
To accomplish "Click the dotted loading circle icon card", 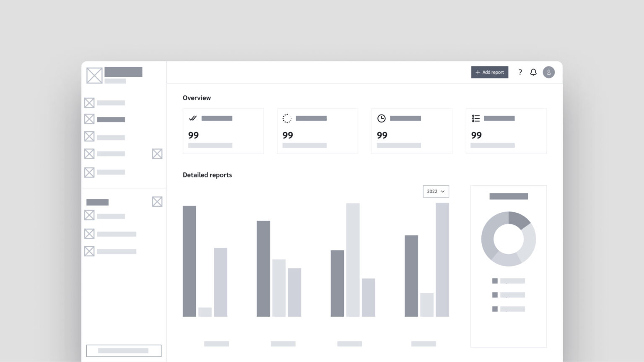I will pos(287,118).
